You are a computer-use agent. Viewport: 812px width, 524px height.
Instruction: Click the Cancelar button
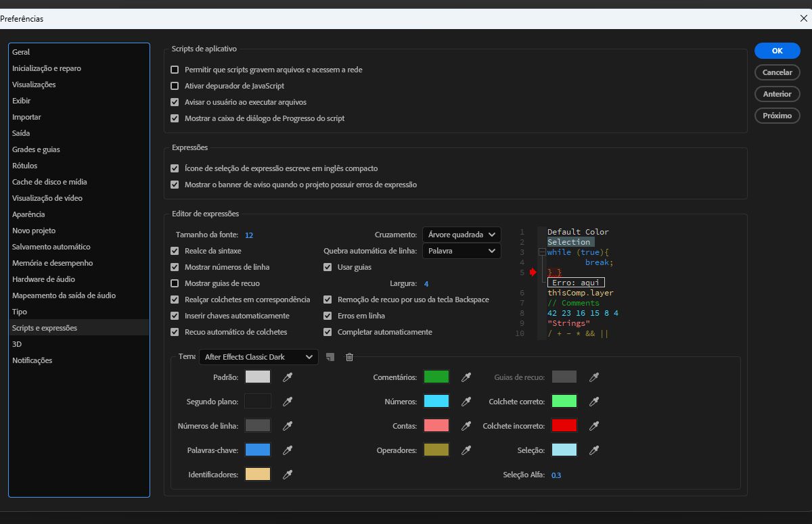pyautogui.click(x=777, y=72)
